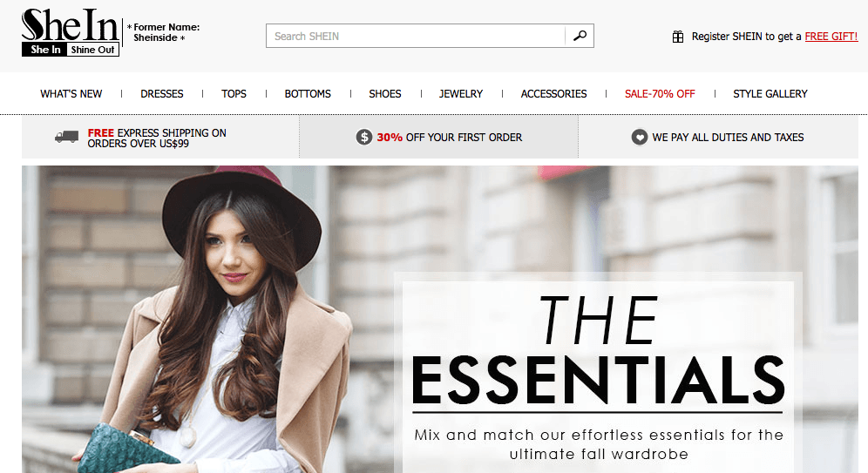Click the delivery truck shipping icon
This screenshot has width=868, height=473.
pyautogui.click(x=66, y=138)
